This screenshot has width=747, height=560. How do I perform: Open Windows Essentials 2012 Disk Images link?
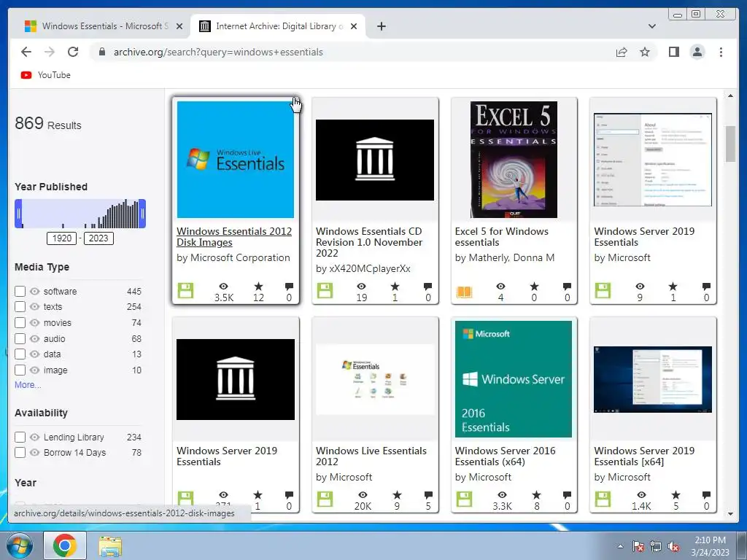[x=234, y=237]
